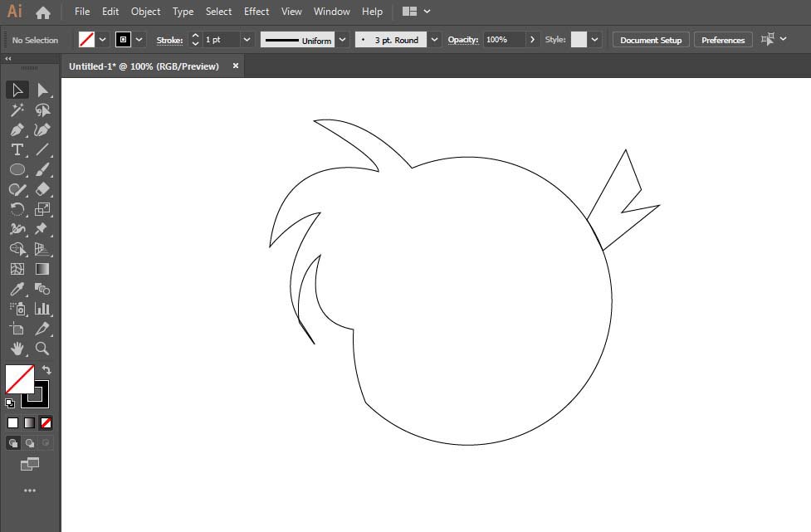Open the graphic Style dropdown
Image resolution: width=811 pixels, height=532 pixels.
595,40
